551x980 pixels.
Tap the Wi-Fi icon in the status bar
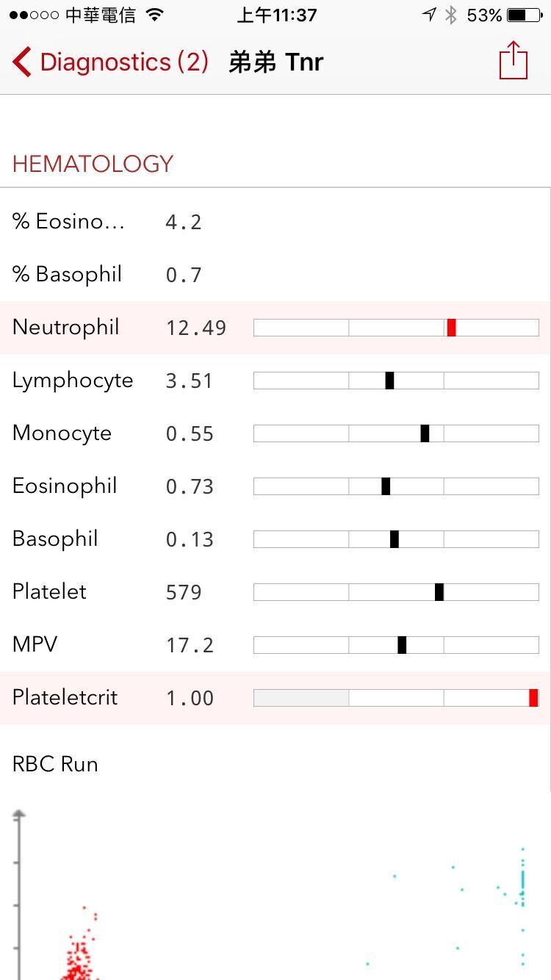tap(154, 15)
